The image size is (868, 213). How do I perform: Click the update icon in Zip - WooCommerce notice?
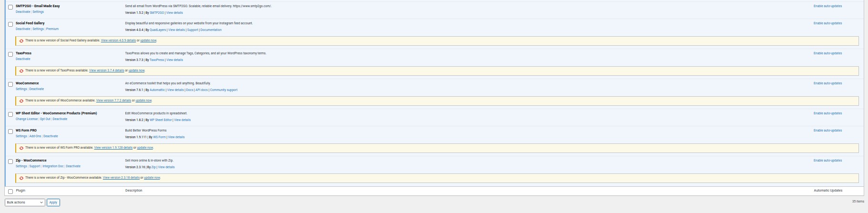[x=21, y=178]
